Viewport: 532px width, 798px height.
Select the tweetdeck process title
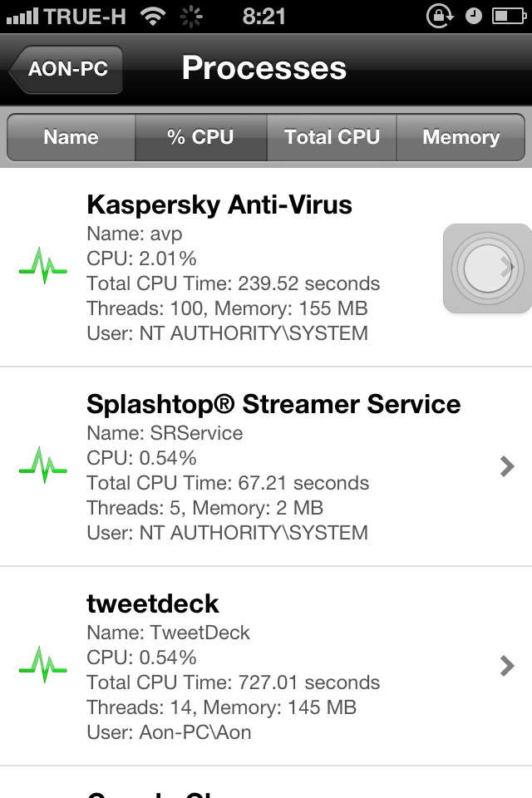tap(153, 604)
